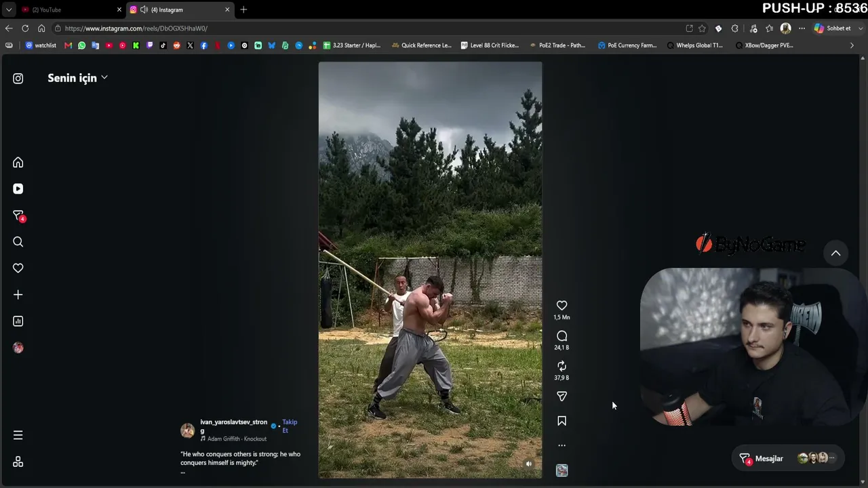Image resolution: width=868 pixels, height=488 pixels.
Task: Open the 'Quick Reference Le...' bookmark
Action: pos(420,45)
